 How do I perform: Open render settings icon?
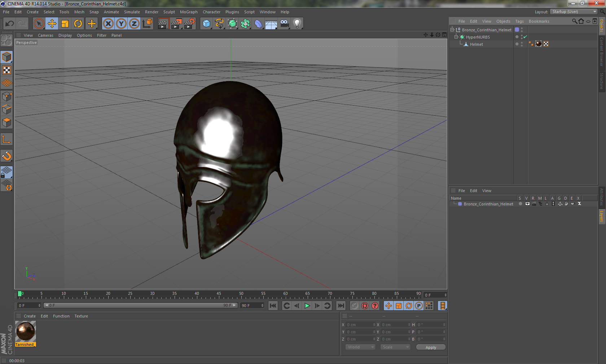189,24
